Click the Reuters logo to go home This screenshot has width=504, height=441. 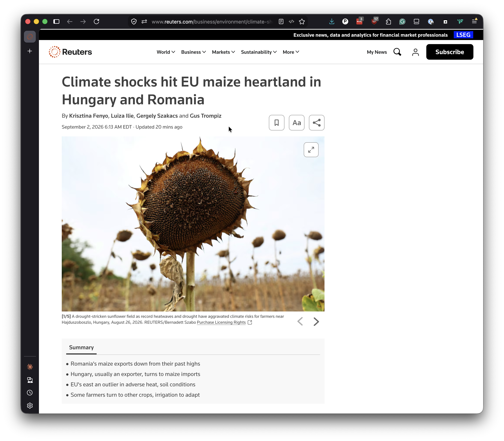click(70, 52)
